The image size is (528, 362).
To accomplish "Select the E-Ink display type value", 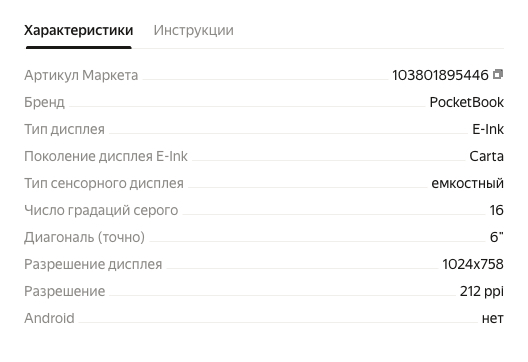I will coord(488,129).
